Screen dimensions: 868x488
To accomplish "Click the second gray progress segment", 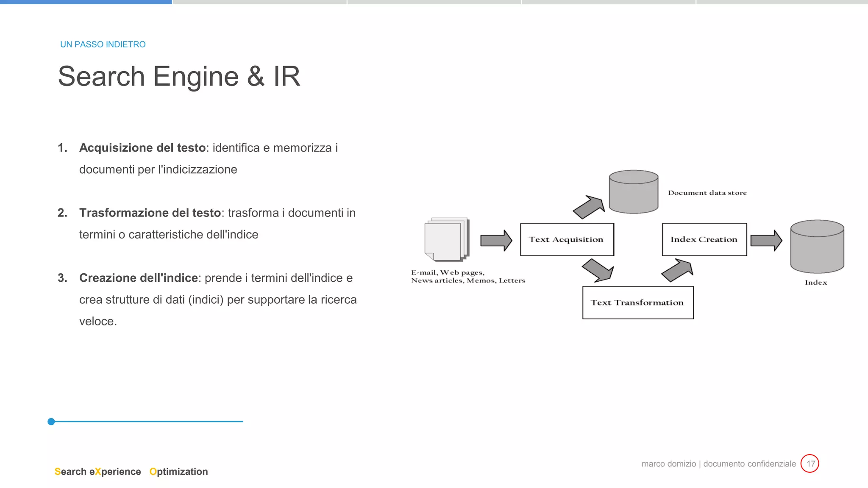I will pyautogui.click(x=260, y=2).
